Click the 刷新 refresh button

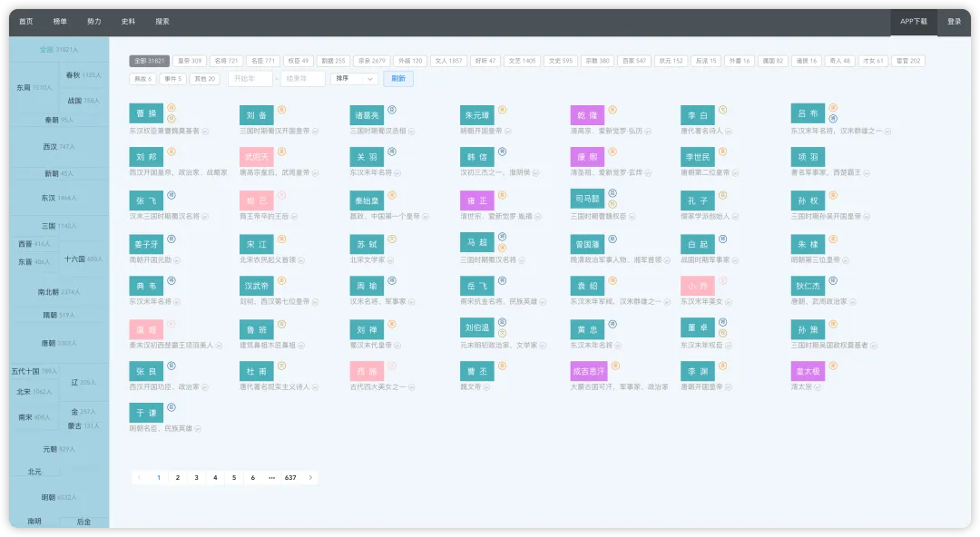point(398,79)
